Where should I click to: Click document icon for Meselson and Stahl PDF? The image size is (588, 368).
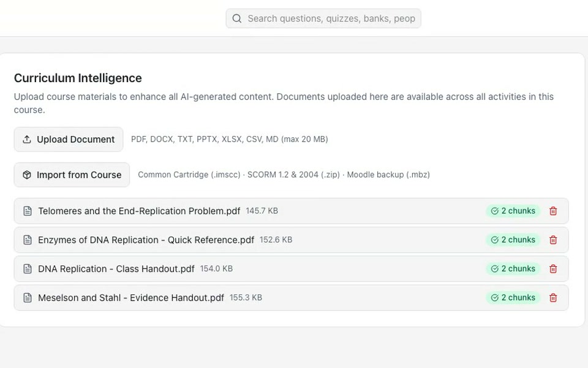28,298
